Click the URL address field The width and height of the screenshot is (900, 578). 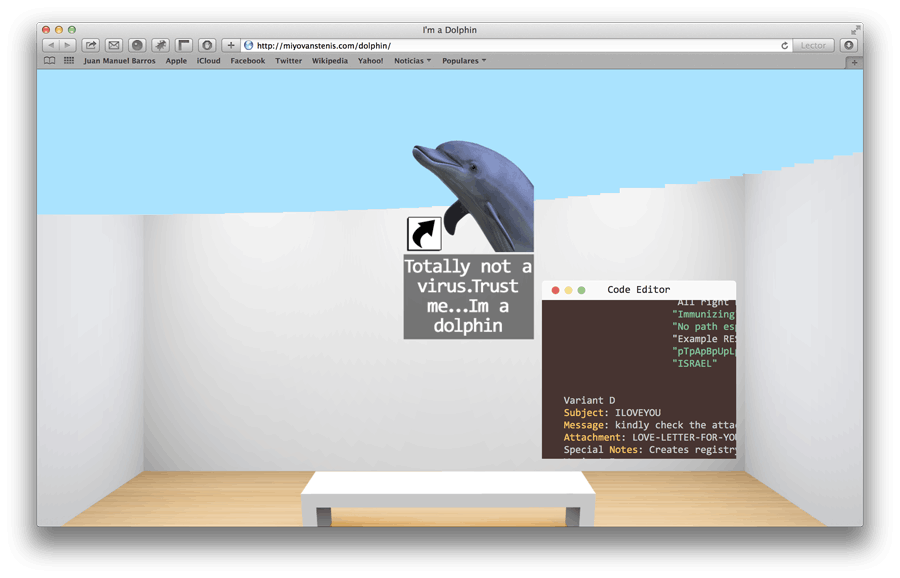tap(500, 45)
